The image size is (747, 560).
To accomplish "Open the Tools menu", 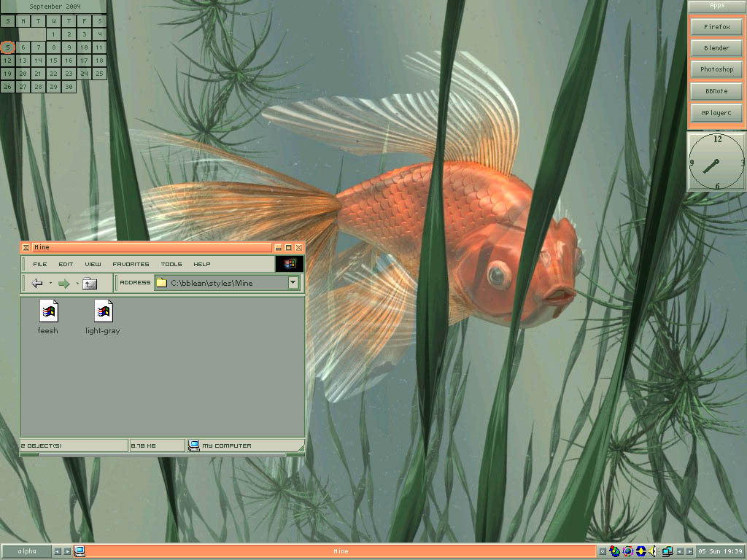I will tap(171, 264).
